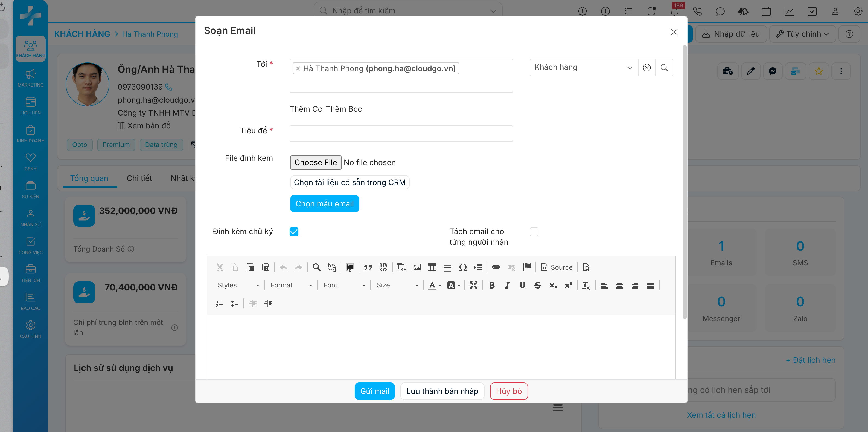Expand the Font dropdown
The width and height of the screenshot is (868, 432).
tap(344, 285)
